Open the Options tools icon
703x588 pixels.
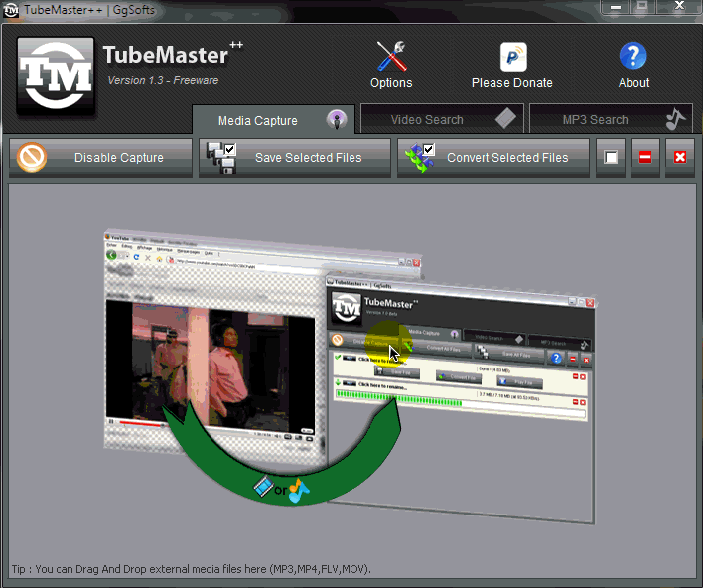point(391,56)
